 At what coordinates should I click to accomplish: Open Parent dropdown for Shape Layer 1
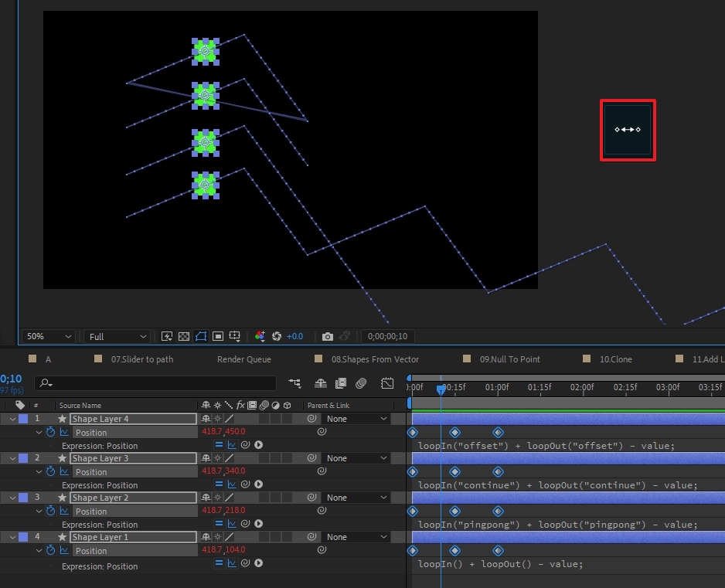356,537
